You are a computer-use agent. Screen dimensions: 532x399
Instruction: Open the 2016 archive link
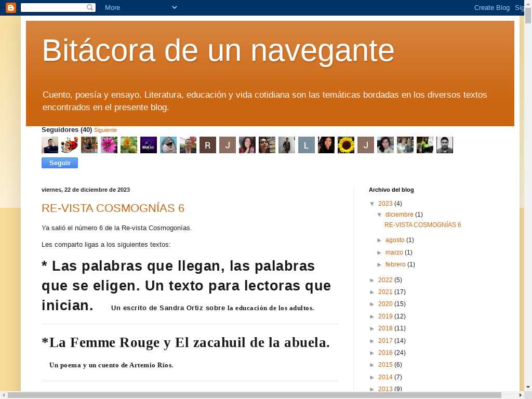tap(385, 353)
